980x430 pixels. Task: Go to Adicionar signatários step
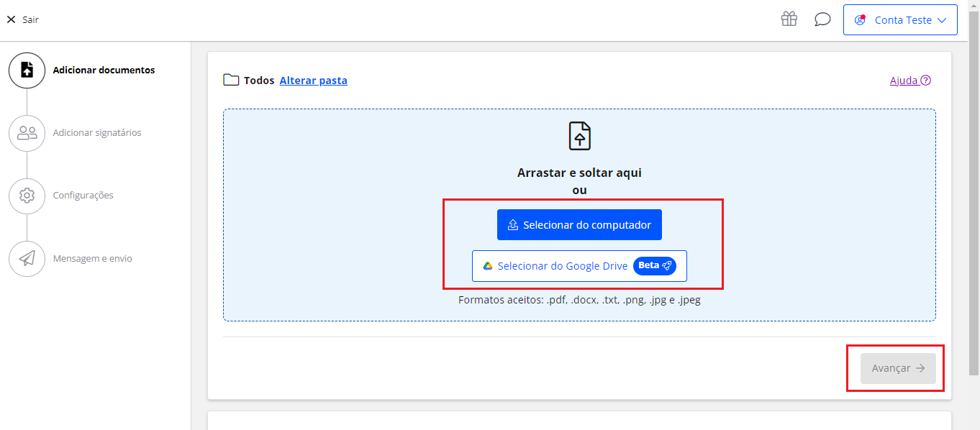point(97,133)
